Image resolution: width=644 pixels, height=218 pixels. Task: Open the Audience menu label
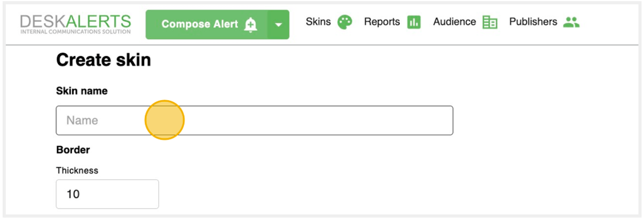(x=454, y=22)
